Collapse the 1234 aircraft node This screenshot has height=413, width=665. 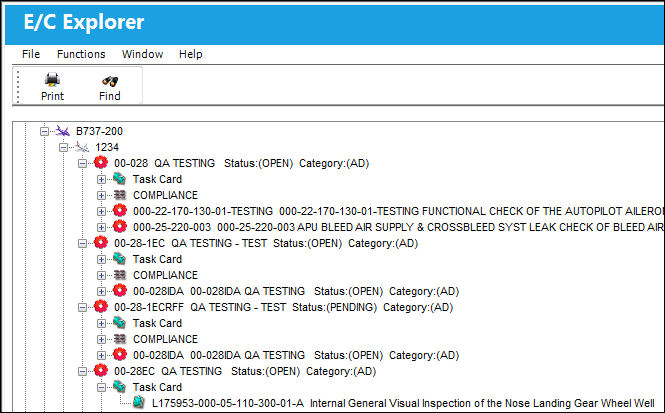coord(64,148)
